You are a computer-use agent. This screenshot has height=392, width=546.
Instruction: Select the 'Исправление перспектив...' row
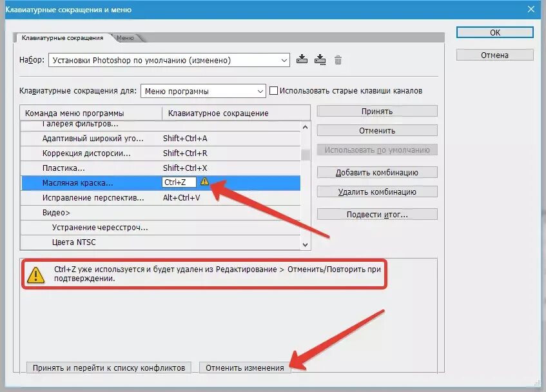click(x=161, y=198)
